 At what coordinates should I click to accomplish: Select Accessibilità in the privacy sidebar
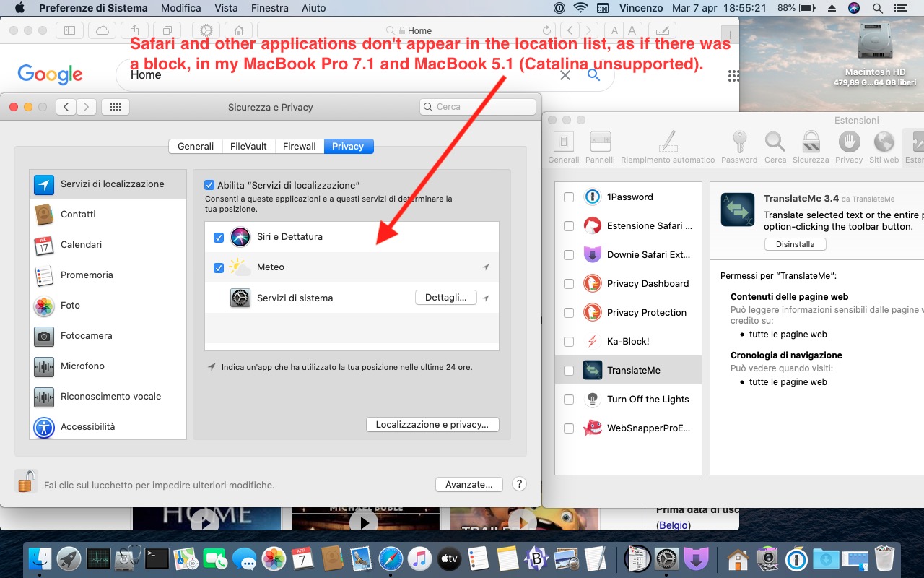click(x=108, y=426)
